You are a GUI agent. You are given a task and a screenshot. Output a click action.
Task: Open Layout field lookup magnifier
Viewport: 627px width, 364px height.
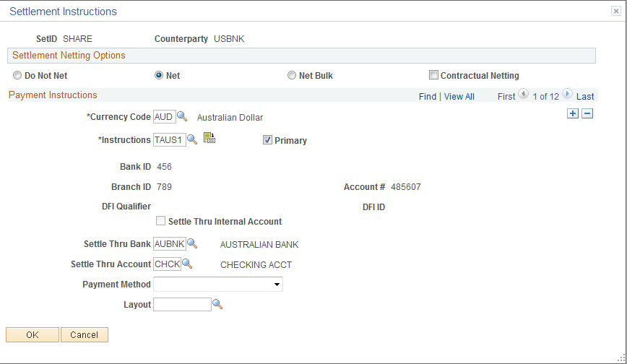tap(217, 304)
